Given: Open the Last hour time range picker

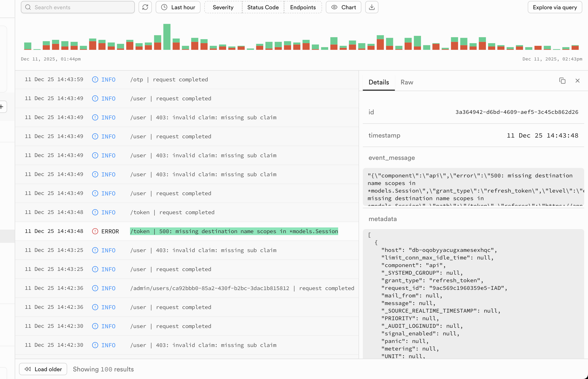Looking at the screenshot, I should click(x=178, y=7).
